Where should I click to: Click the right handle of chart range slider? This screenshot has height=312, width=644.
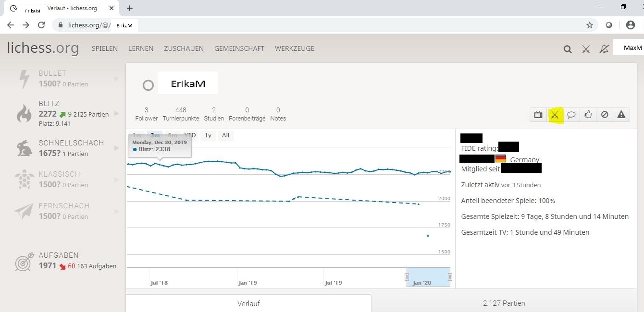coord(450,277)
